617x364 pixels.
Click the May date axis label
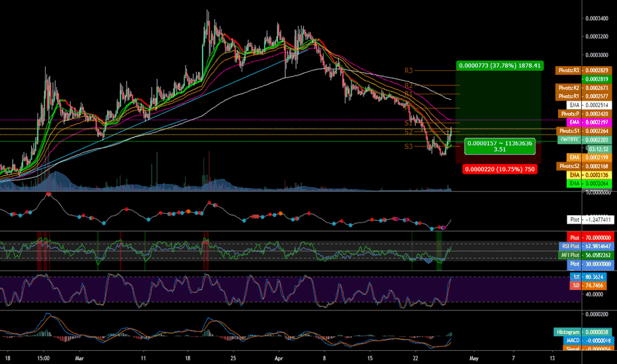(x=474, y=358)
